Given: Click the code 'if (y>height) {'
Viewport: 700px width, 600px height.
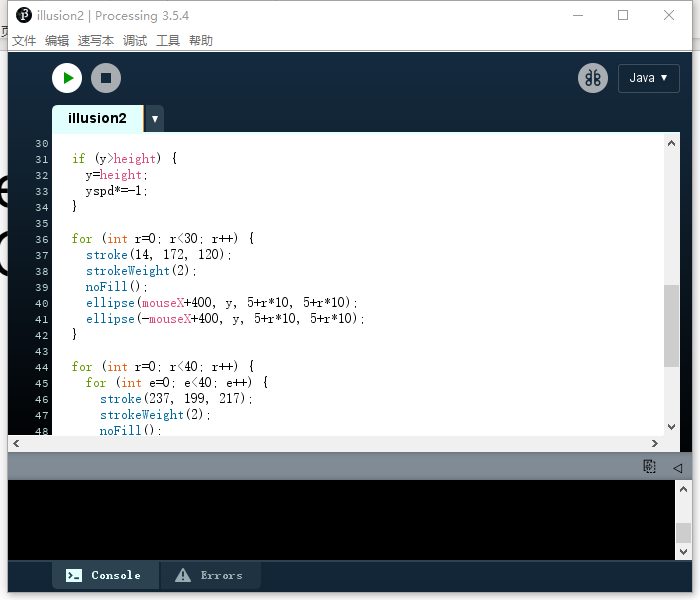Looking at the screenshot, I should click(x=125, y=158).
